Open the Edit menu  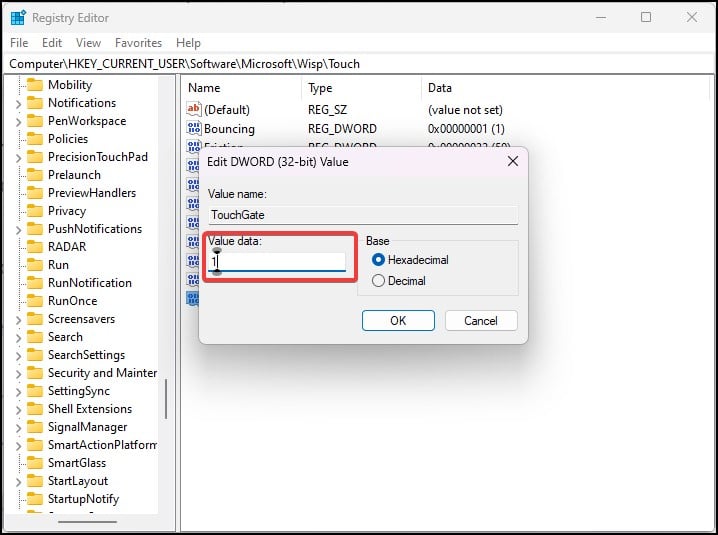(x=52, y=43)
